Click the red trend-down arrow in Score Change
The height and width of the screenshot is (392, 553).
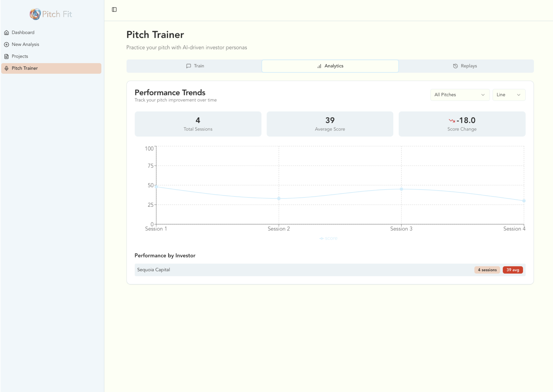[452, 121]
